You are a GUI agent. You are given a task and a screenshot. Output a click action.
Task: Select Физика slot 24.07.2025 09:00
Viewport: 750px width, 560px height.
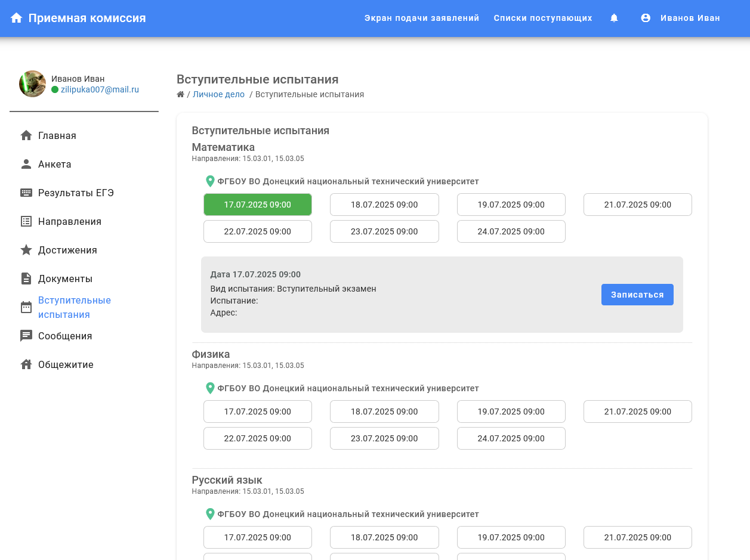tap(511, 438)
